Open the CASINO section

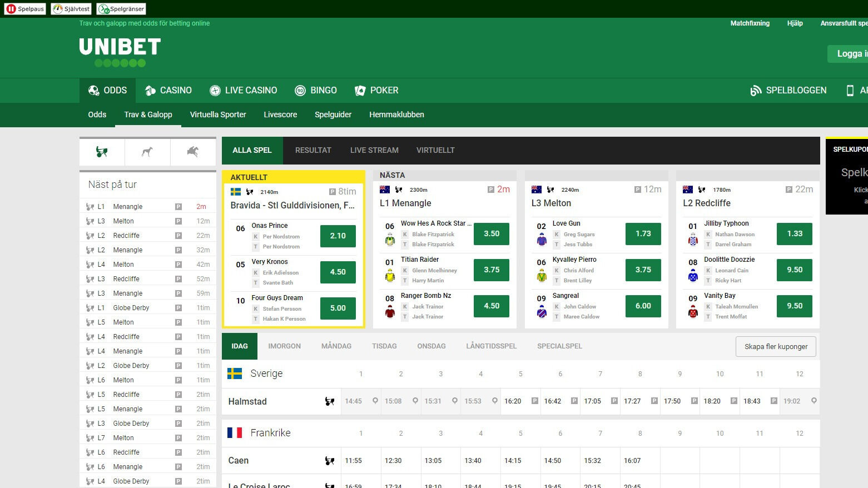click(168, 91)
